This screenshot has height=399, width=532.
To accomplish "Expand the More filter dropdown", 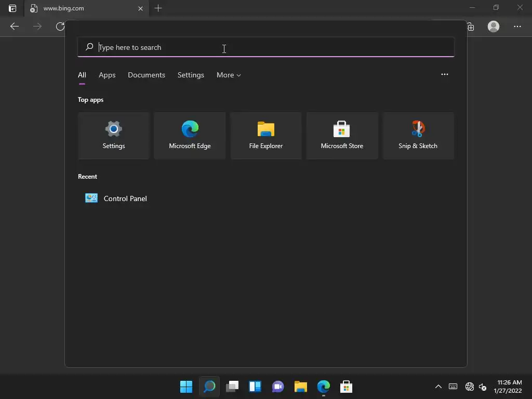I will pyautogui.click(x=229, y=75).
